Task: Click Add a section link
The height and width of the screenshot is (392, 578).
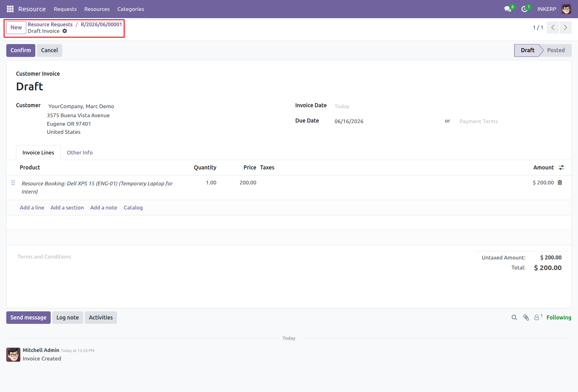Action: tap(67, 208)
